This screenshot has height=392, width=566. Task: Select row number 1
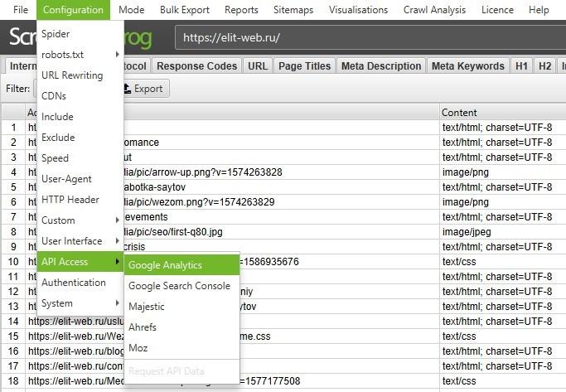pyautogui.click(x=13, y=128)
